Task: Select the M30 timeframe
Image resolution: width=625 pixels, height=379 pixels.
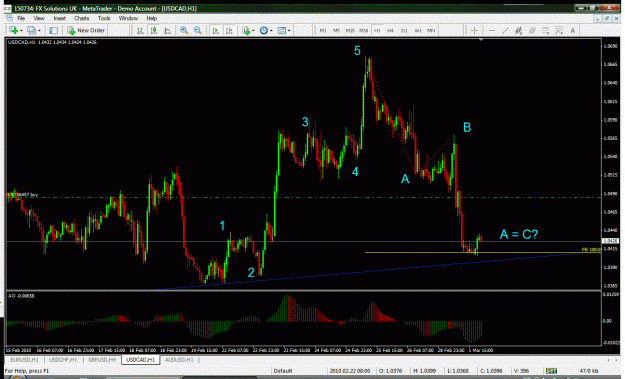Action: click(364, 31)
